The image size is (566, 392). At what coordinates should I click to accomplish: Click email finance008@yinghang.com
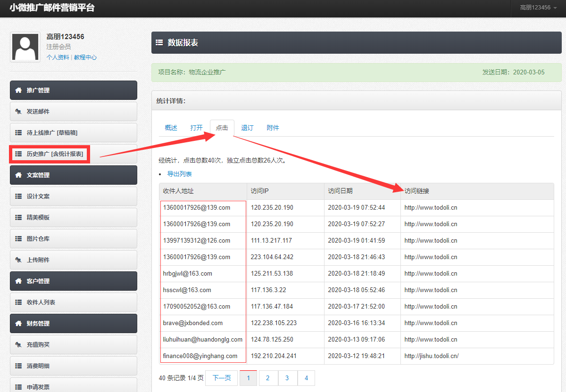(x=200, y=356)
